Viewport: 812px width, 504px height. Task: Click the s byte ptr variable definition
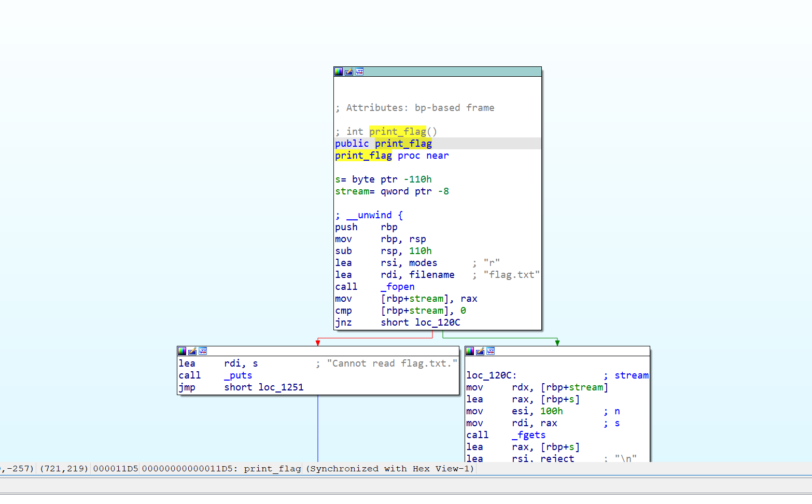[x=338, y=179]
